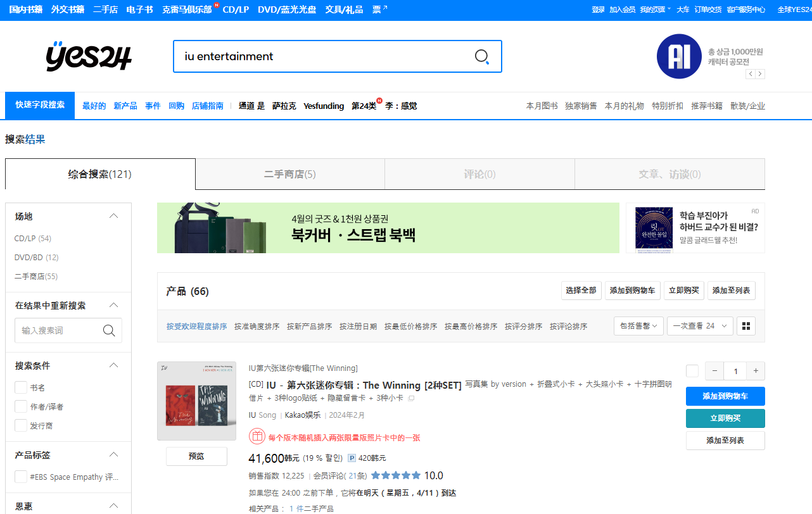Collapse the 搜索条件 section

pos(114,365)
